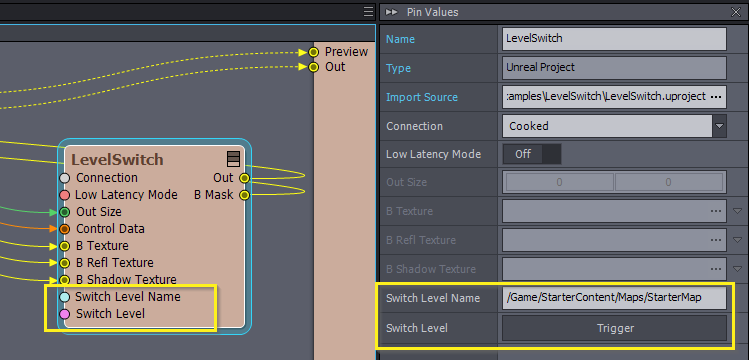The height and width of the screenshot is (360, 749).
Task: Click the Pin Values panel title
Action: coord(432,12)
